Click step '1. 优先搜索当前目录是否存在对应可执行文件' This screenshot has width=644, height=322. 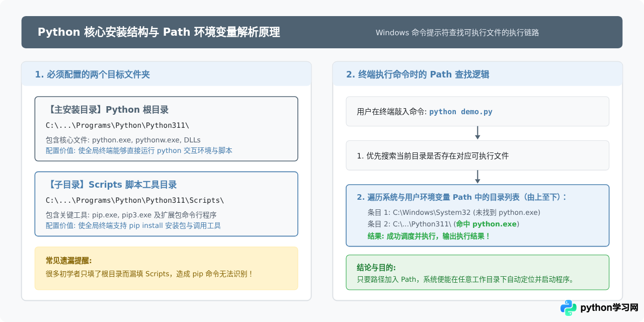tap(433, 156)
